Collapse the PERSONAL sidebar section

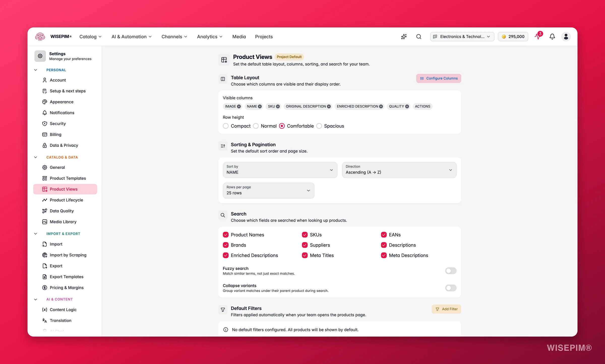coord(36,70)
